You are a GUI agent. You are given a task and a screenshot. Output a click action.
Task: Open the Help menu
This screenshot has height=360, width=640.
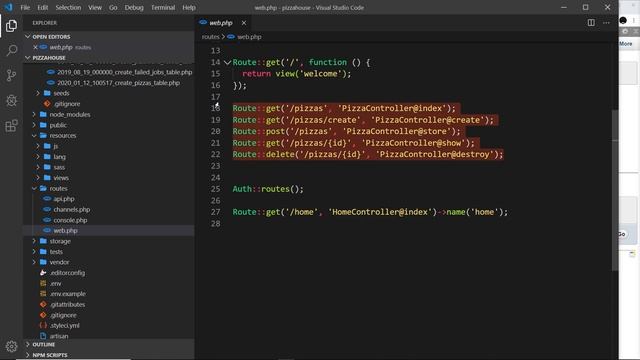(189, 7)
